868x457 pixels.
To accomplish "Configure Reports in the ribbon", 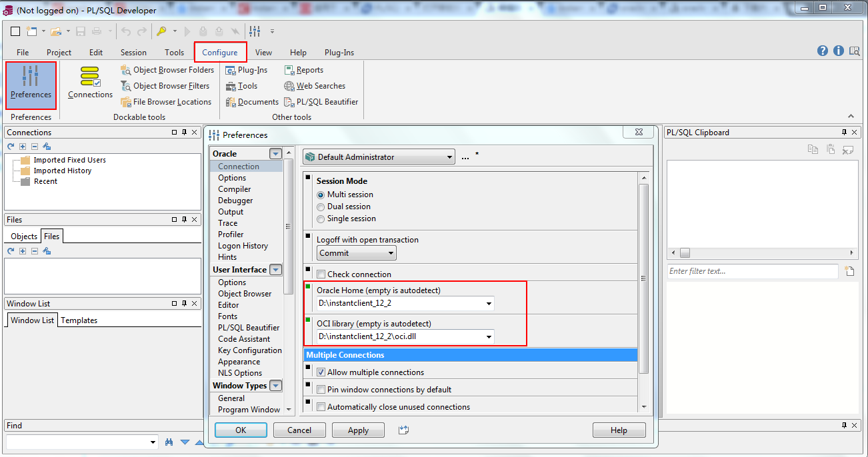I will tap(303, 70).
